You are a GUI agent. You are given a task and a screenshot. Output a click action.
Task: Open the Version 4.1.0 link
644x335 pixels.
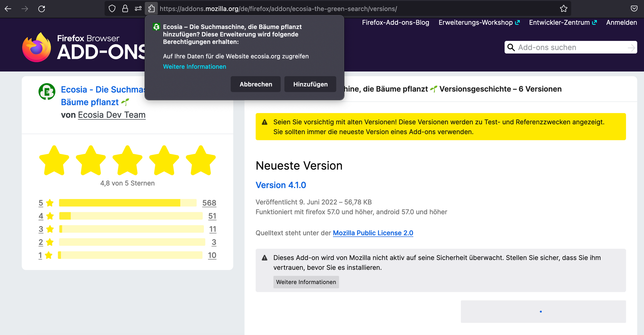pos(281,185)
